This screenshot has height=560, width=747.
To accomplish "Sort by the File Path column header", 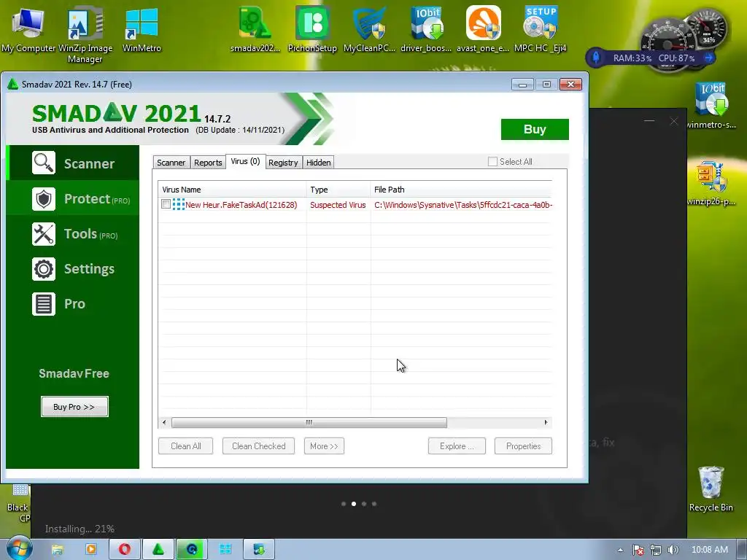I will coord(461,190).
